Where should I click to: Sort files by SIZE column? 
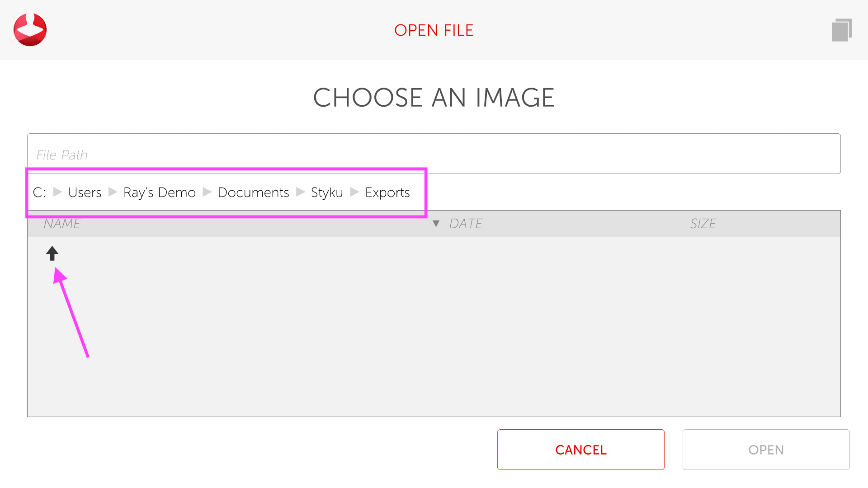(x=703, y=224)
